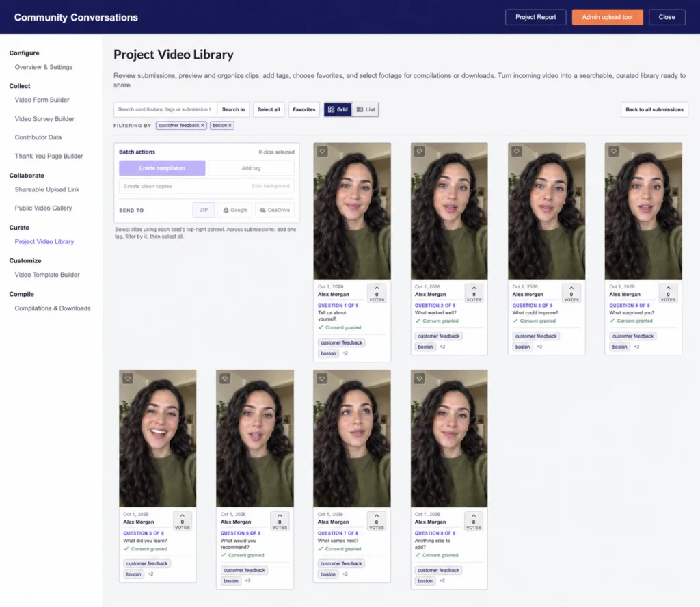Click Create compilation button
Screen dimensions: 700x607
tap(162, 168)
